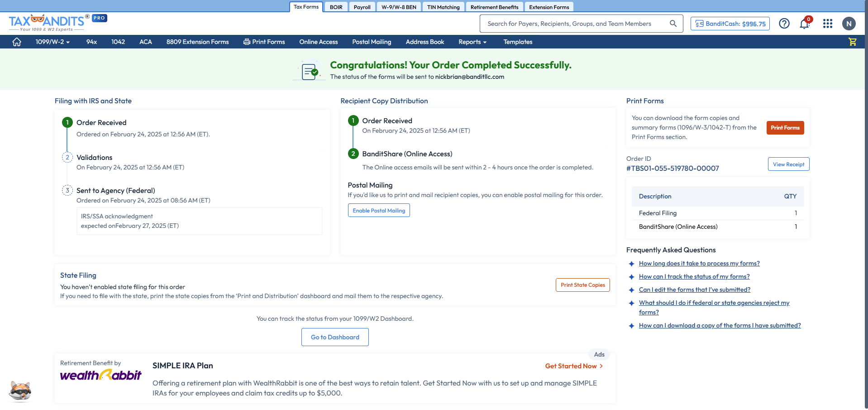
Task: Switch to the TIN Matching tab
Action: pos(444,7)
